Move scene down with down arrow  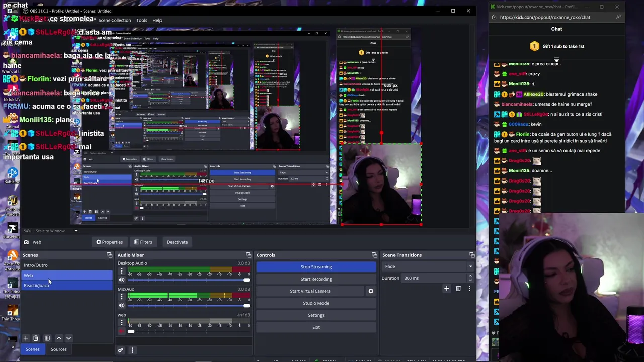click(69, 338)
